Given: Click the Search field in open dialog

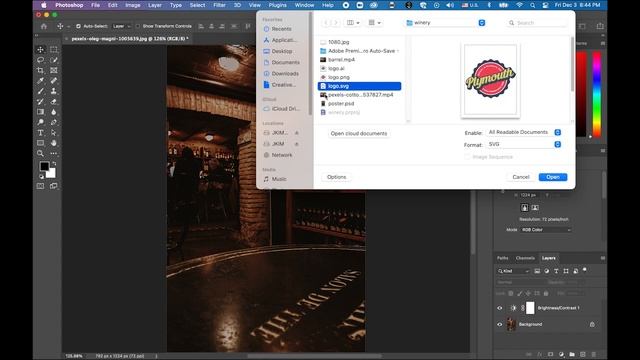Looking at the screenshot, I should click(x=537, y=23).
